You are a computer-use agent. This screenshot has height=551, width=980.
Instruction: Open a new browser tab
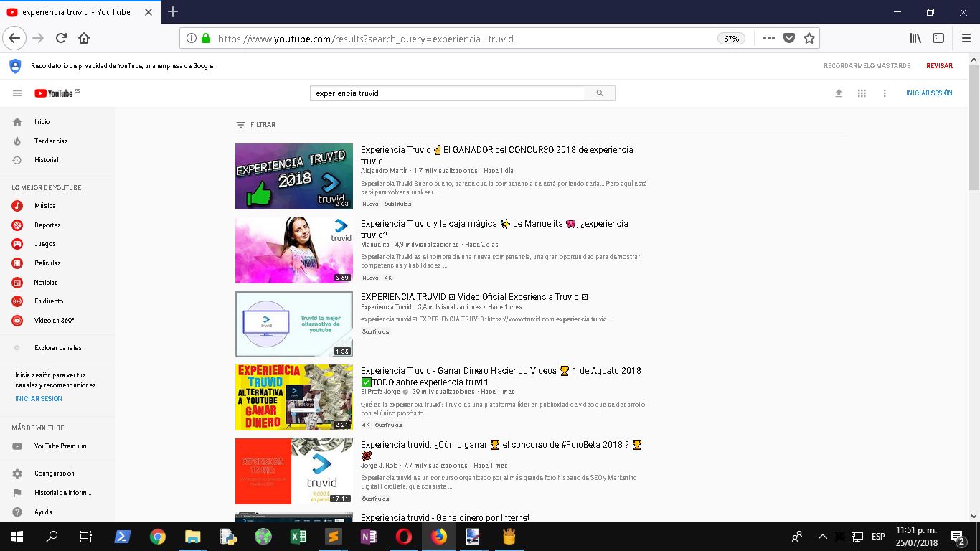173,11
